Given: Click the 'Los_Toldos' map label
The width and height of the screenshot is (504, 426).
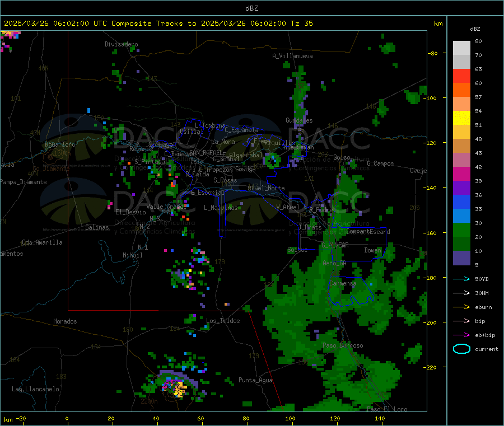Looking at the screenshot, I should point(223,321).
